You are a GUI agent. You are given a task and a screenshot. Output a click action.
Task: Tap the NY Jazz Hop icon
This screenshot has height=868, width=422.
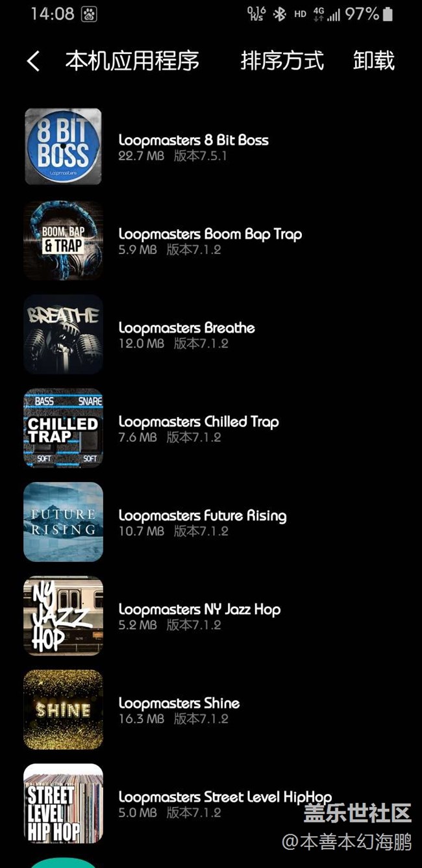[x=63, y=615]
